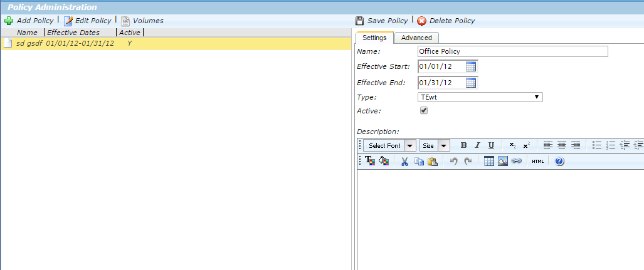
Task: Expand the Size dropdown
Action: [435, 145]
